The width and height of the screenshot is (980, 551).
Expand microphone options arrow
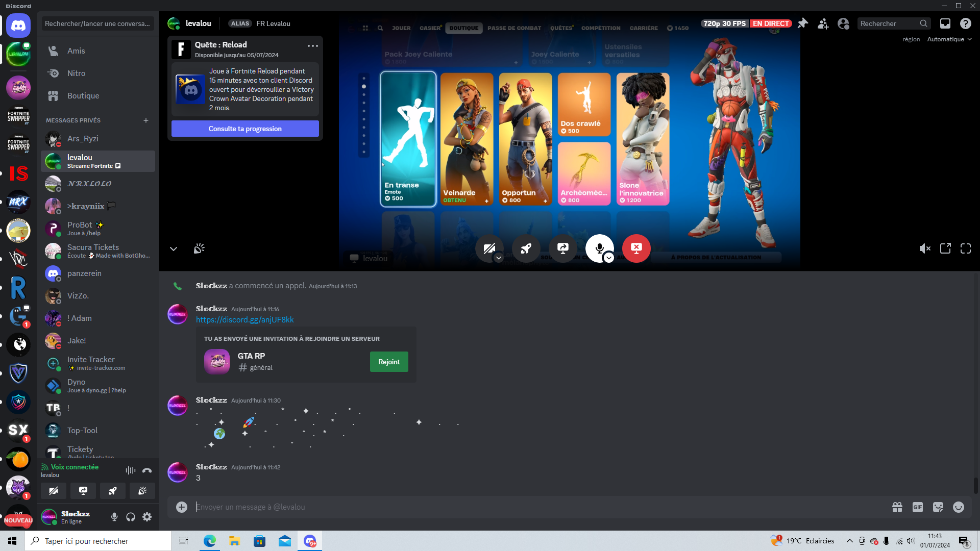point(609,258)
